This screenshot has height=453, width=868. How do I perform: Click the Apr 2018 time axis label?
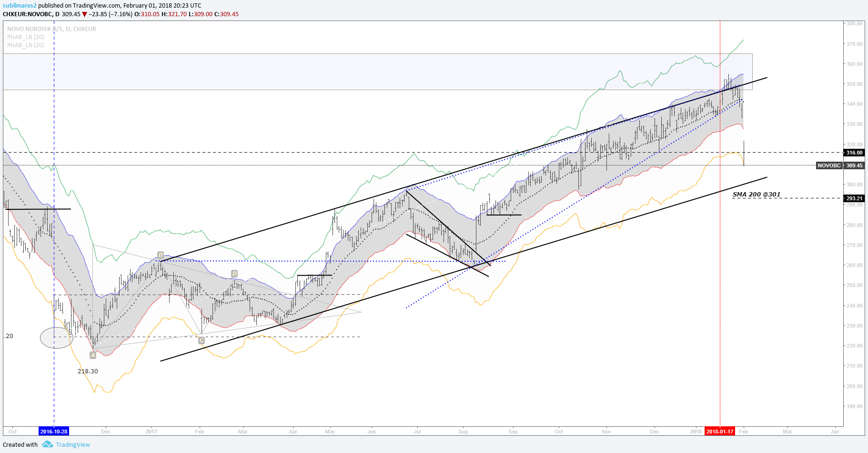835,432
